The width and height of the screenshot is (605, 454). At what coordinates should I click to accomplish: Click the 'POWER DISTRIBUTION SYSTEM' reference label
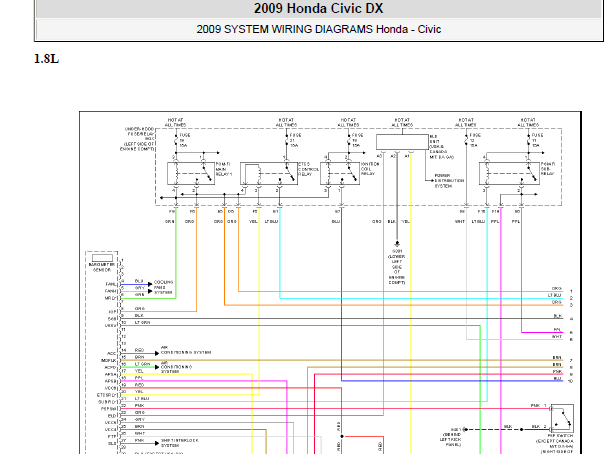pos(449,181)
